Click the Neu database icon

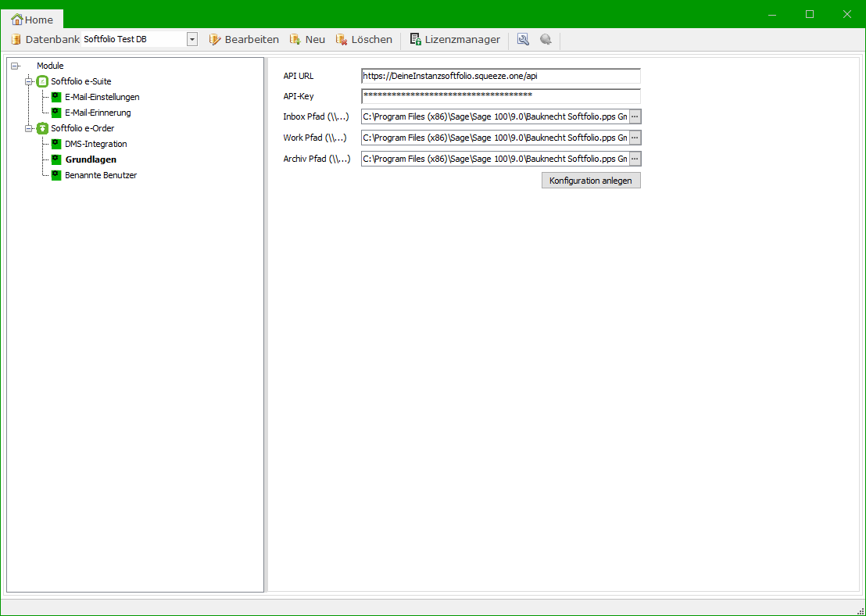coord(295,39)
